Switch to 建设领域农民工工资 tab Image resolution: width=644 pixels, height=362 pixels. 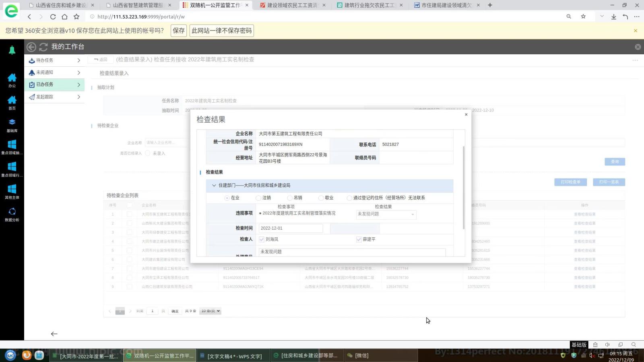point(293,5)
